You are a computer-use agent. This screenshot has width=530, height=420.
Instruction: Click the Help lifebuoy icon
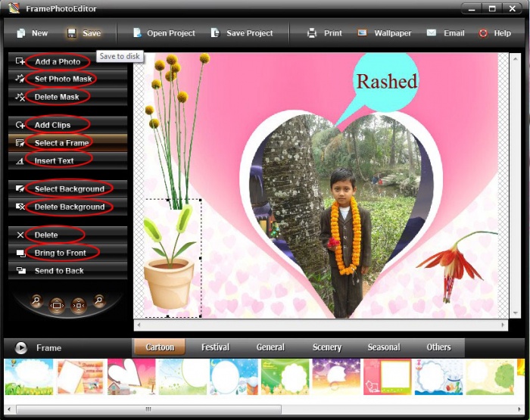click(483, 33)
